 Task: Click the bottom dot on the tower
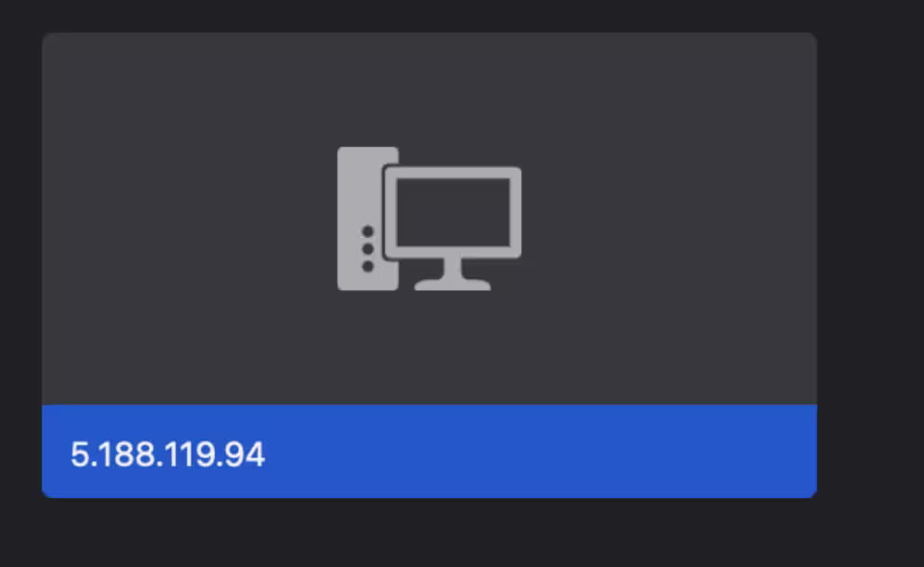[368, 267]
